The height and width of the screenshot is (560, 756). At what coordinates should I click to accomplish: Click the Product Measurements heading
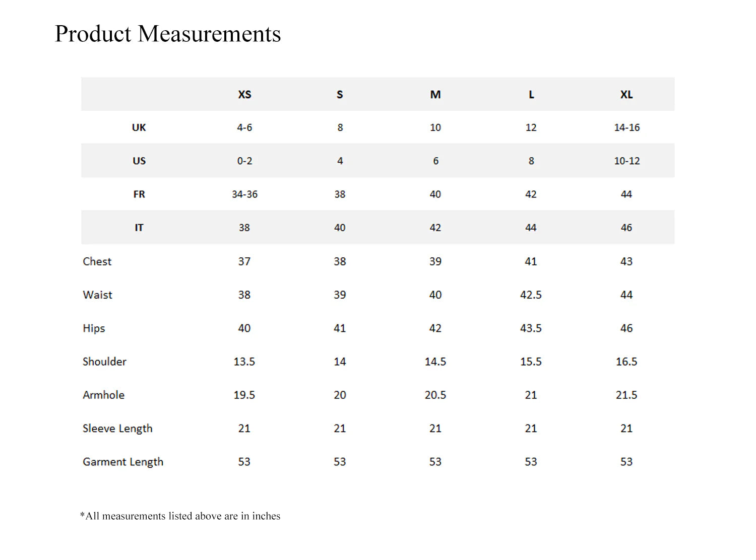tap(167, 34)
